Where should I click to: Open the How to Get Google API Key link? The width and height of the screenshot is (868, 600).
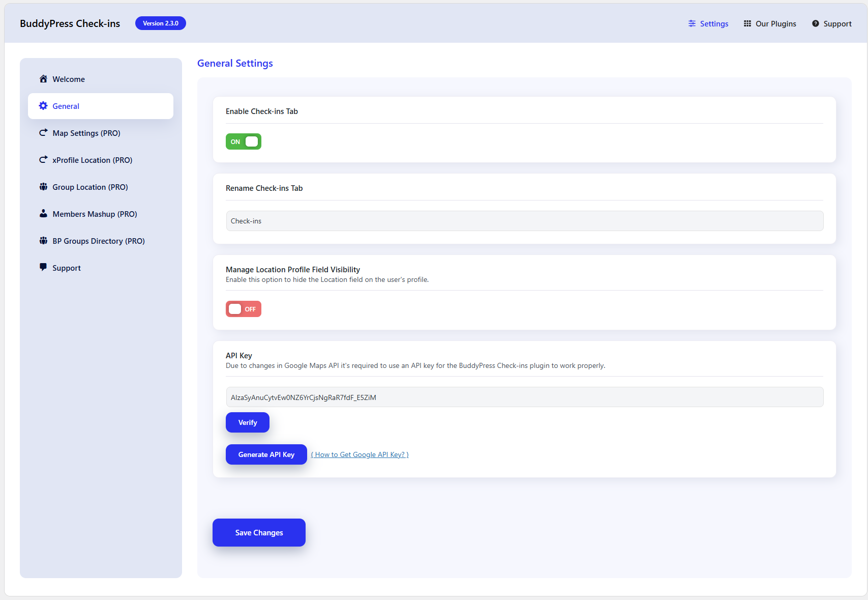coord(360,454)
